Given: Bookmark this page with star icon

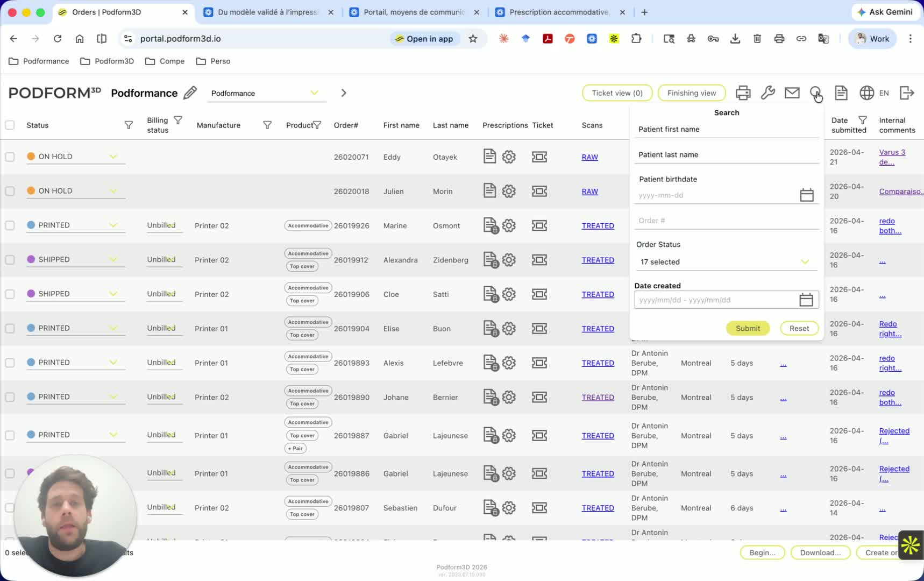Looking at the screenshot, I should coord(473,39).
